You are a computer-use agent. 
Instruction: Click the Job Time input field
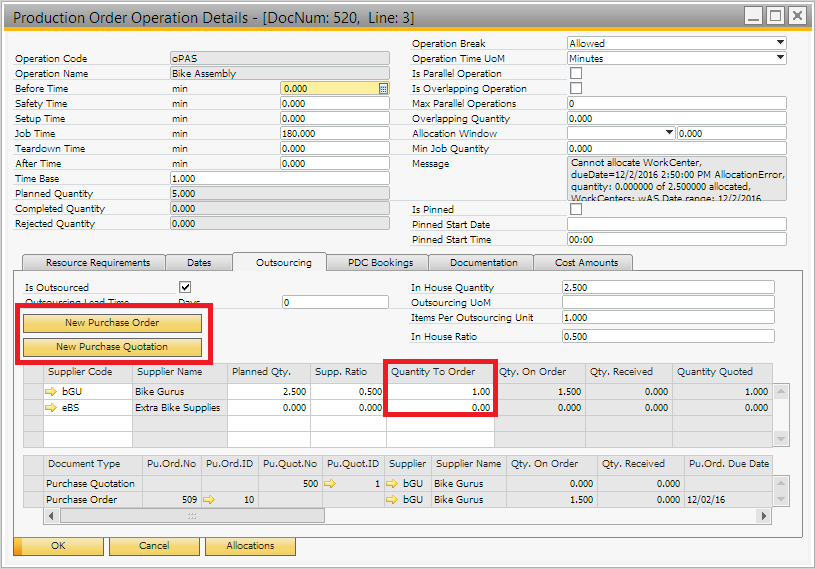[x=334, y=133]
